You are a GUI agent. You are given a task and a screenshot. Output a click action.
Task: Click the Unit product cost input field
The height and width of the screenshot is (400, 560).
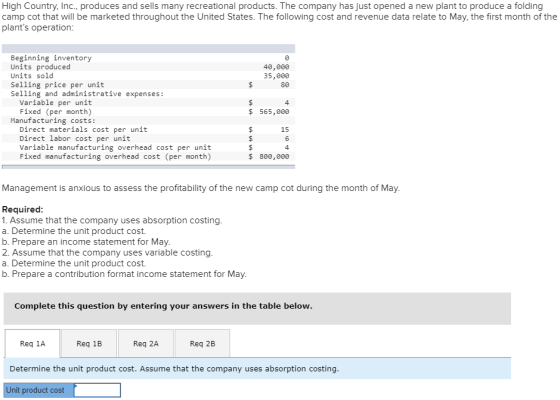pyautogui.click(x=97, y=390)
